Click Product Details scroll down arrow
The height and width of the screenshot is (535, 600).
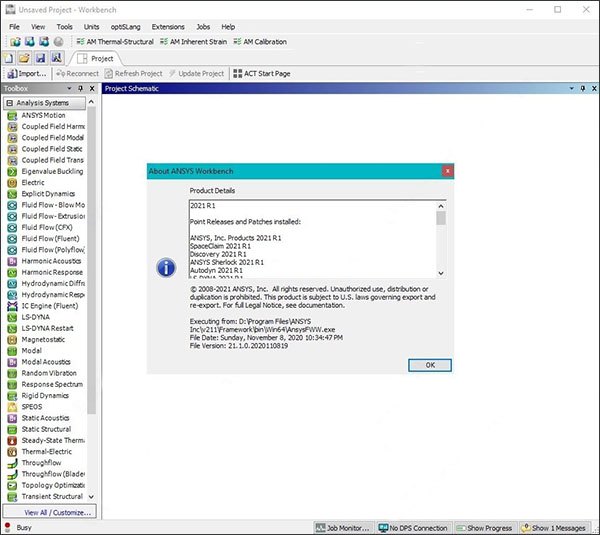(x=441, y=273)
